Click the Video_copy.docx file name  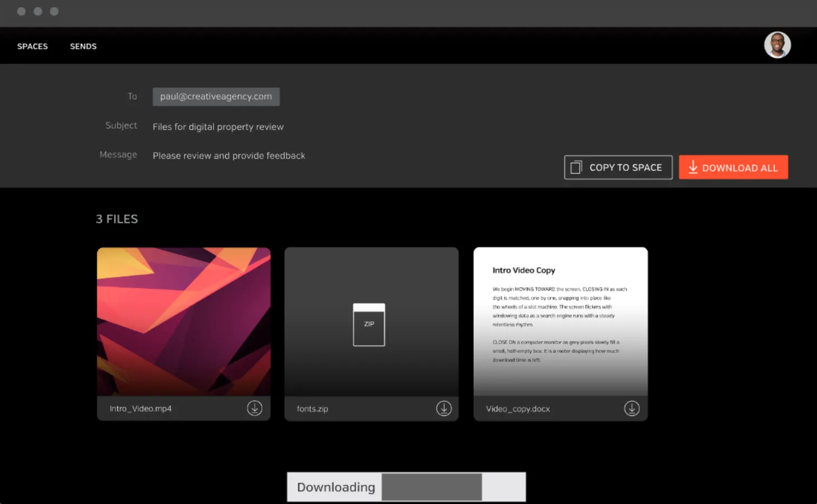tap(518, 409)
